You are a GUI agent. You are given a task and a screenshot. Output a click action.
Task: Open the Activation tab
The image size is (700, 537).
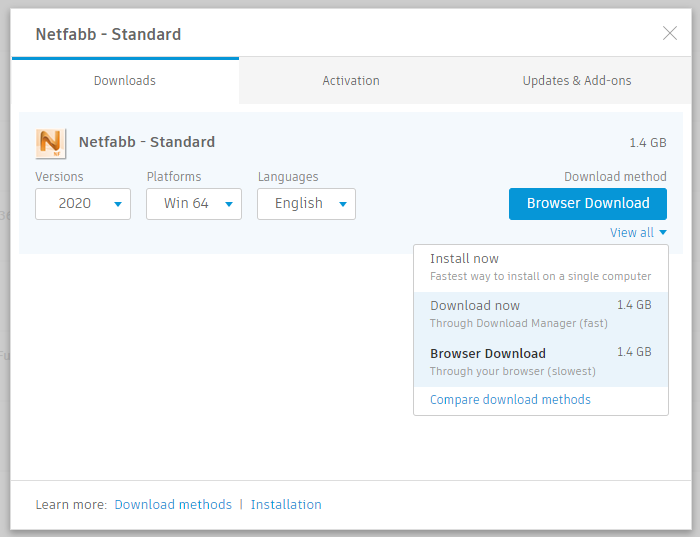point(351,81)
